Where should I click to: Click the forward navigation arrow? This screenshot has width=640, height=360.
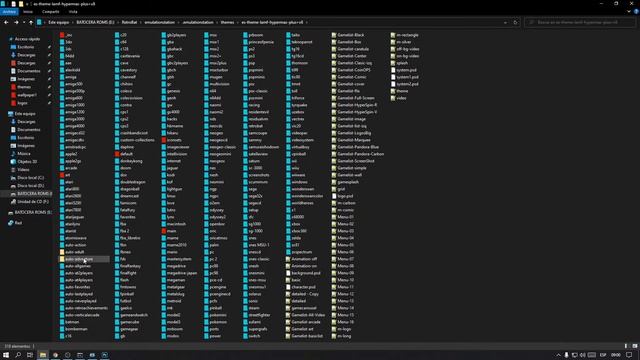16,22
